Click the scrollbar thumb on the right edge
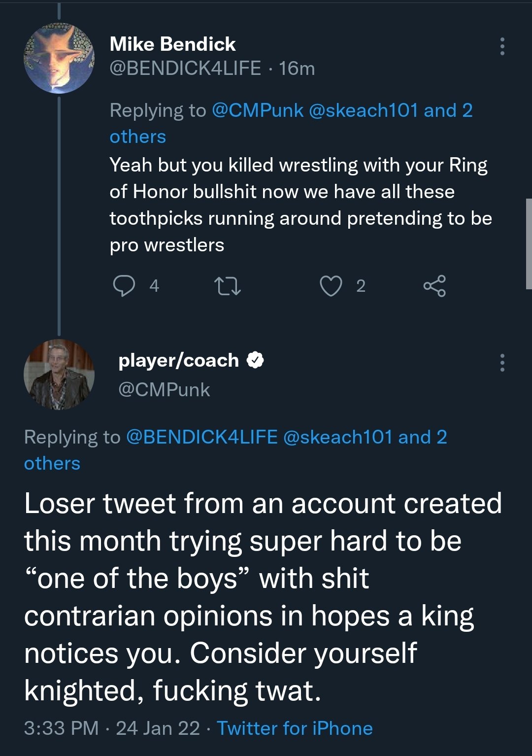This screenshot has width=532, height=756. click(x=529, y=243)
